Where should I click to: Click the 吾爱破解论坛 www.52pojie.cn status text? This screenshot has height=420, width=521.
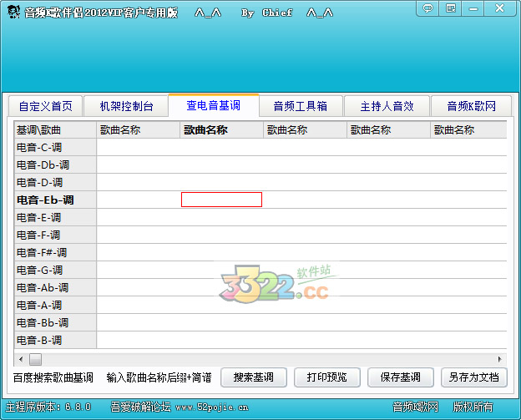tap(180, 407)
